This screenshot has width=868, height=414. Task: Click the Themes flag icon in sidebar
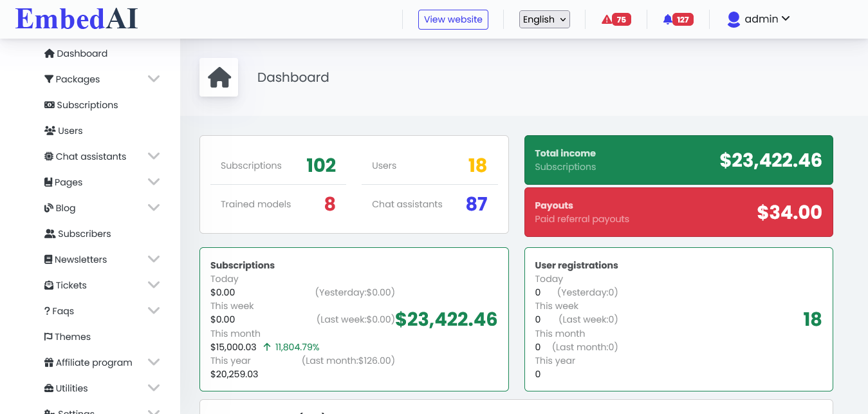[x=48, y=337]
